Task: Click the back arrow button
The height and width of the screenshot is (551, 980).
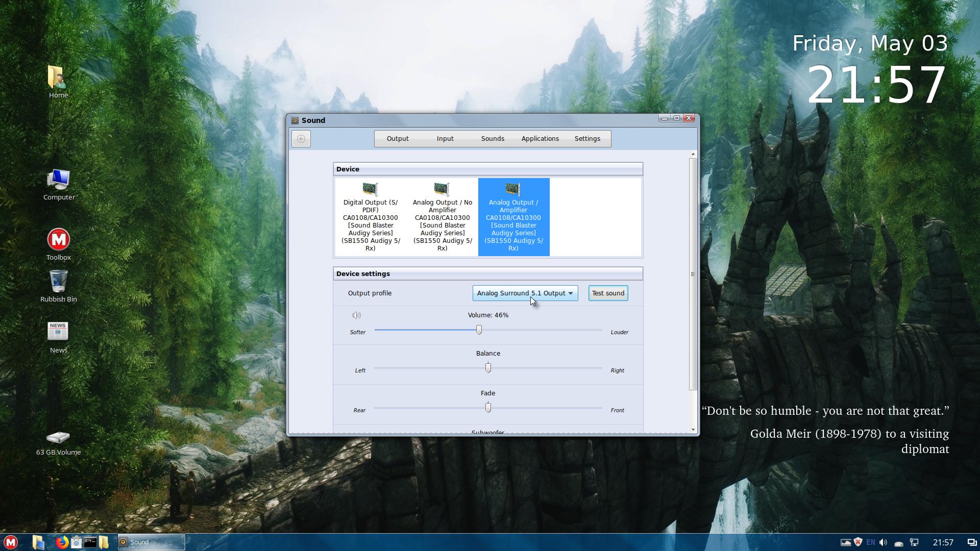Action: click(301, 139)
